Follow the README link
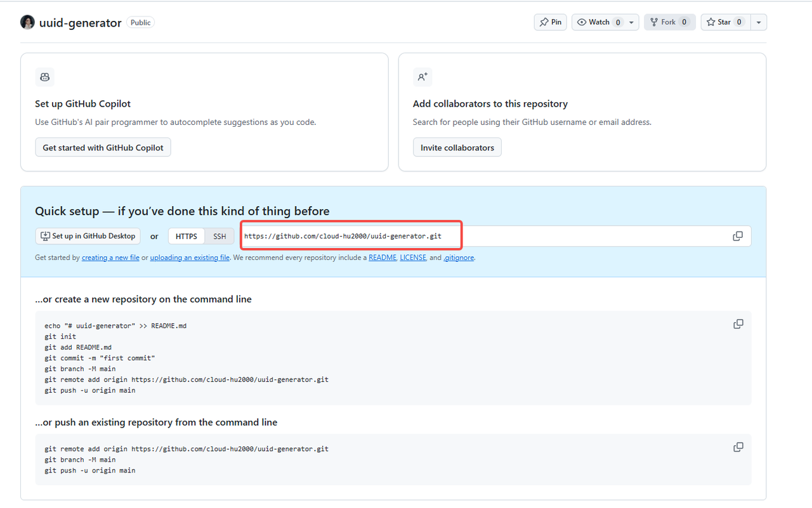This screenshot has height=508, width=812. click(383, 258)
